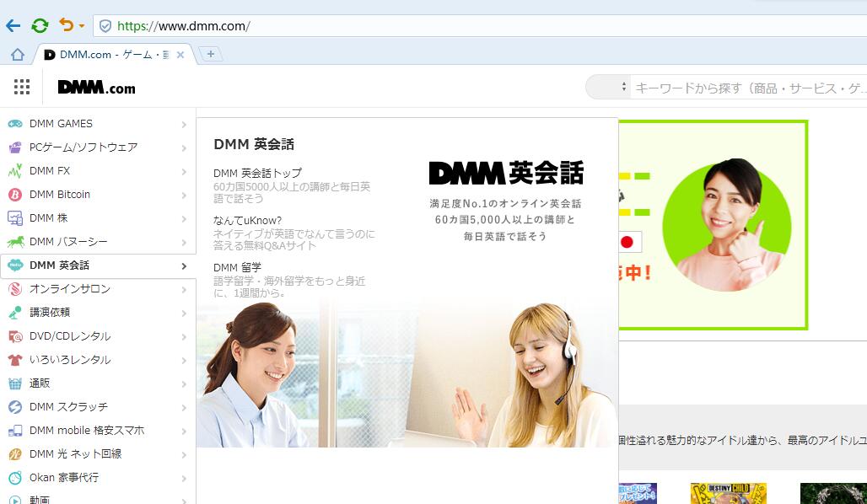
Task: Open the search category dropdown
Action: point(608,88)
